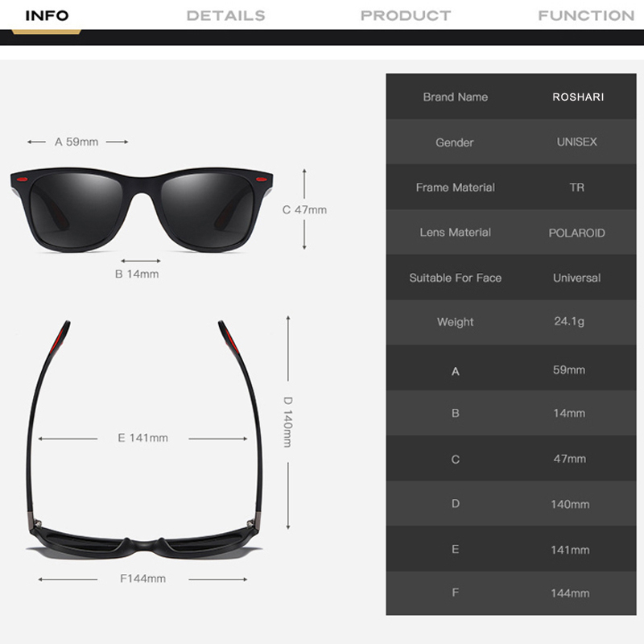Click the D 140mm temple length label
The height and width of the screenshot is (644, 644).
tap(287, 421)
